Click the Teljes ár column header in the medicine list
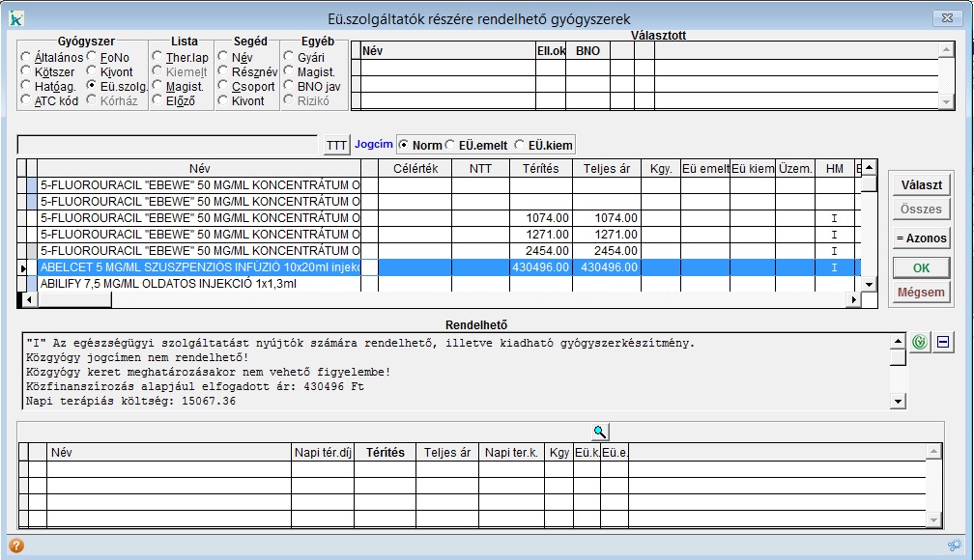The image size is (974, 560). click(606, 168)
